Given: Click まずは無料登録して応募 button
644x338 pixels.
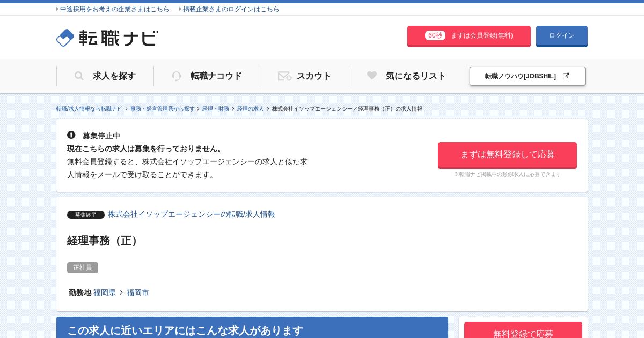Looking at the screenshot, I should pos(507,155).
